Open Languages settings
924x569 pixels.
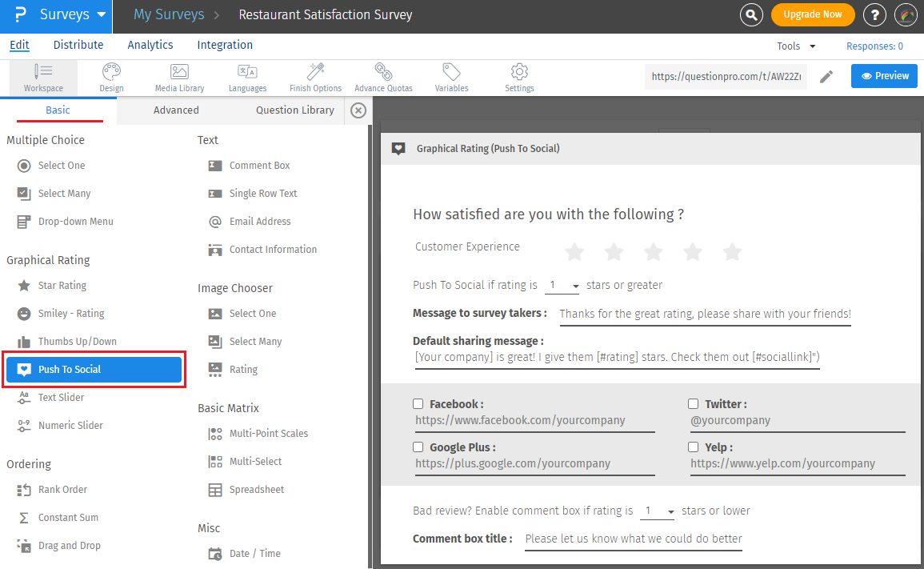tap(247, 78)
